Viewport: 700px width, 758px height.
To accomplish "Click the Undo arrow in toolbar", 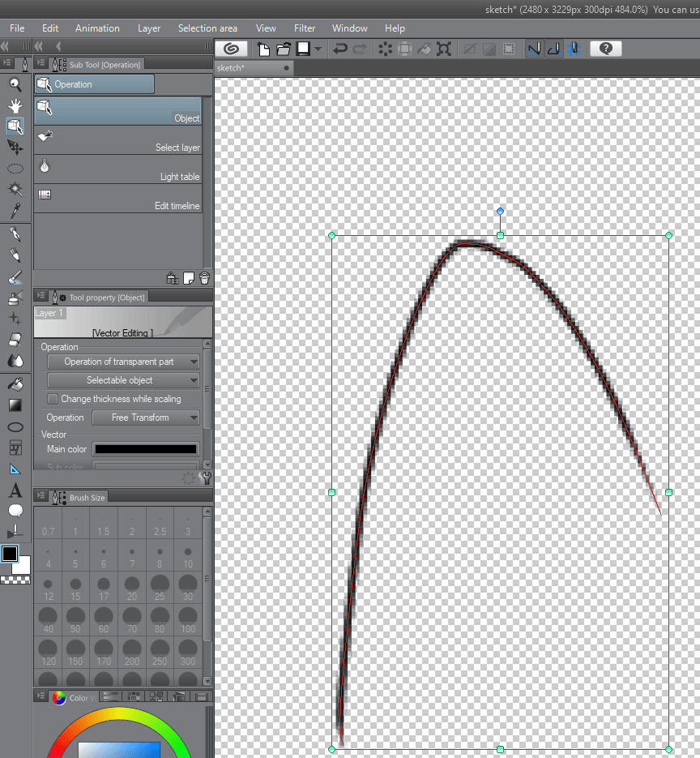I will coord(340,49).
